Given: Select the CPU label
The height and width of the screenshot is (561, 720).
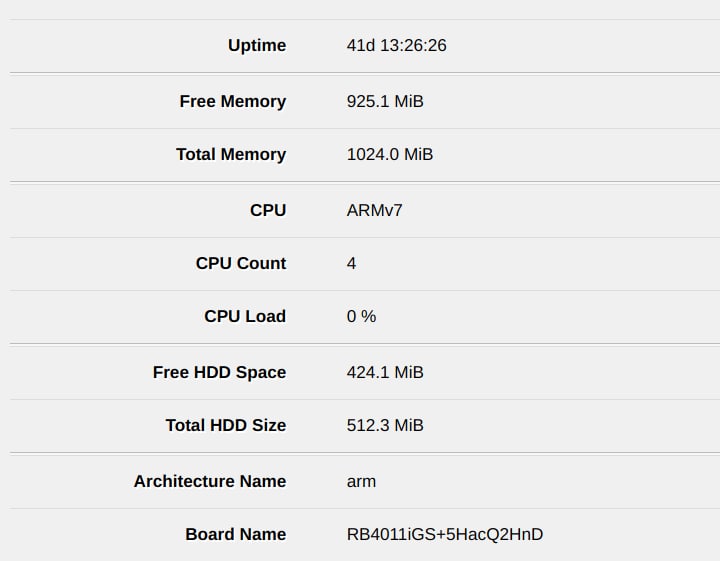Looking at the screenshot, I should (268, 210).
